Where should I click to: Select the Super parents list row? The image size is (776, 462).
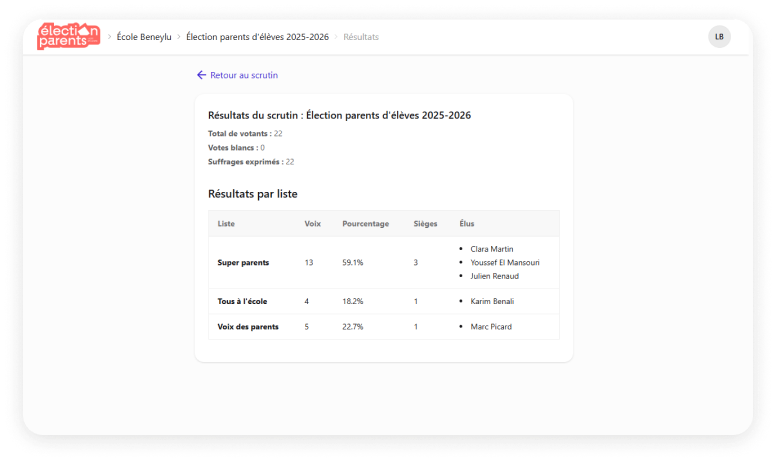pyautogui.click(x=243, y=262)
